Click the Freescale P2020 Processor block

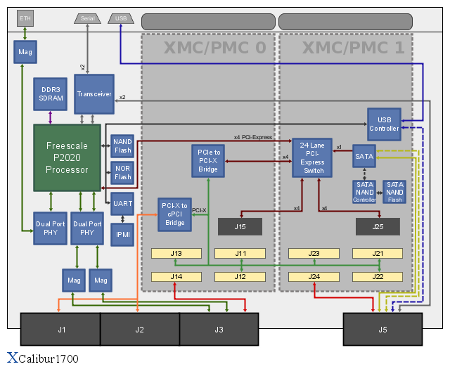[x=67, y=158]
